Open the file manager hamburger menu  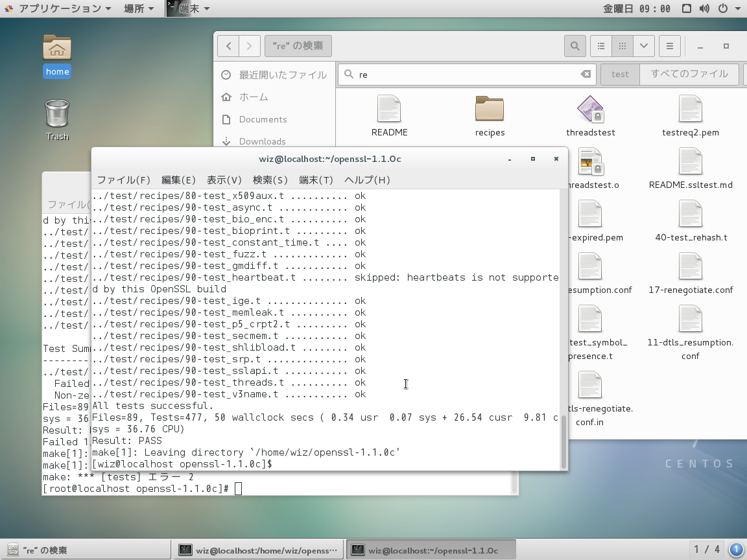669,46
